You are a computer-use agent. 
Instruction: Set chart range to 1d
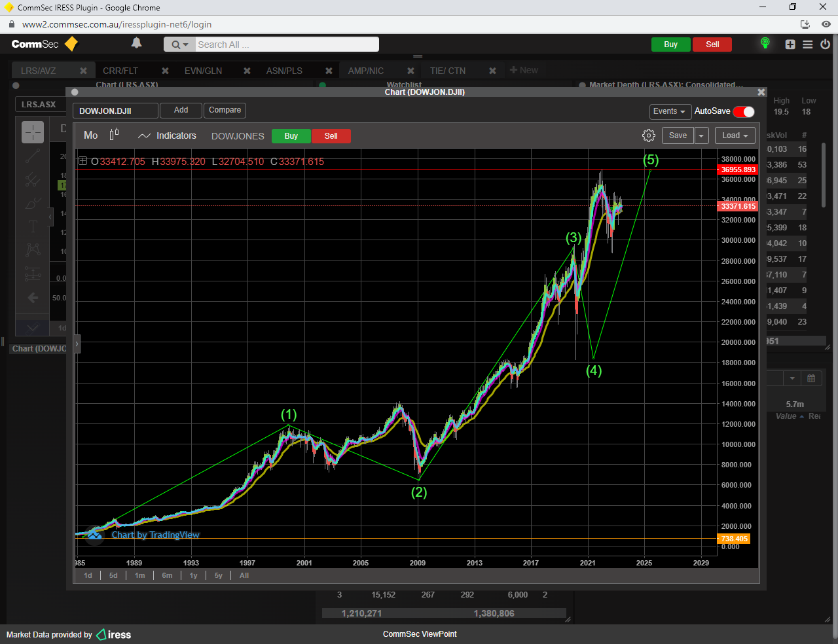[88, 575]
